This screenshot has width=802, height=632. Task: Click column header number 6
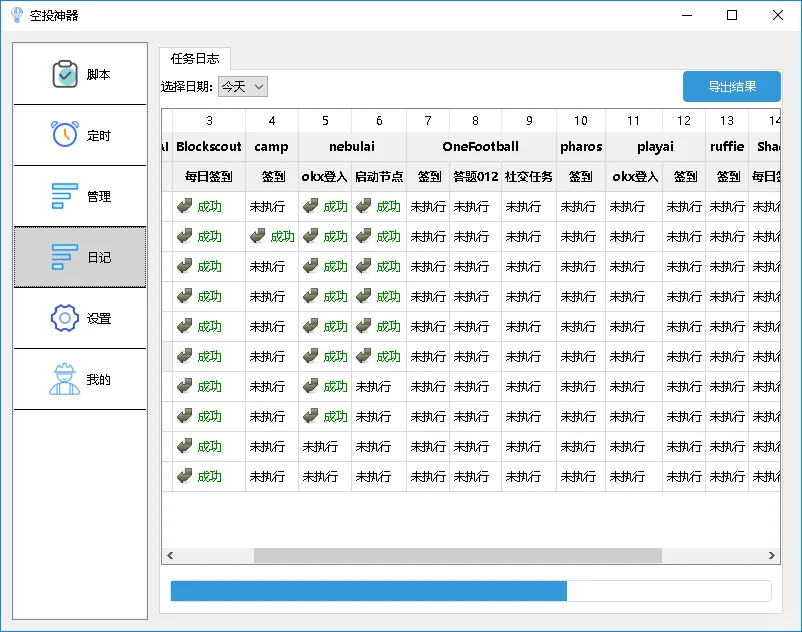coord(379,121)
